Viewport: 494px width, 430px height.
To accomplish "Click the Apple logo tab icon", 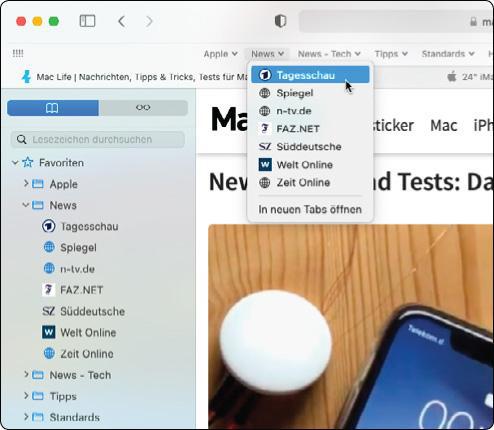I will pyautogui.click(x=452, y=77).
